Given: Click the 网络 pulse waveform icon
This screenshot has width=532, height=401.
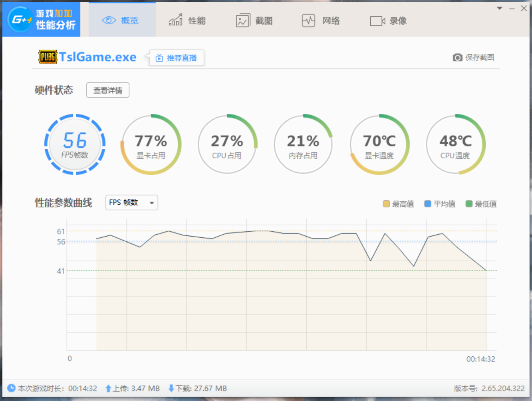Looking at the screenshot, I should click(308, 21).
